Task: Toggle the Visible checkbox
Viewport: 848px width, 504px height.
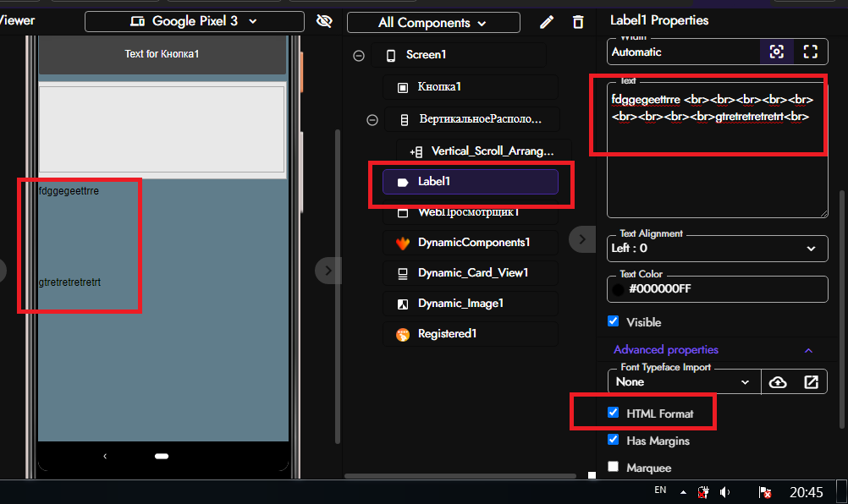Action: pyautogui.click(x=614, y=320)
